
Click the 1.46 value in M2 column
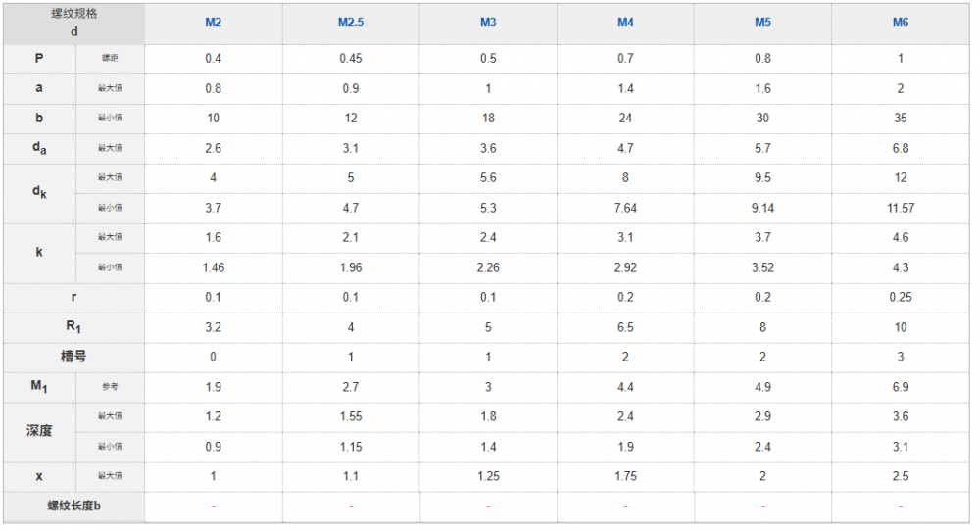click(213, 267)
